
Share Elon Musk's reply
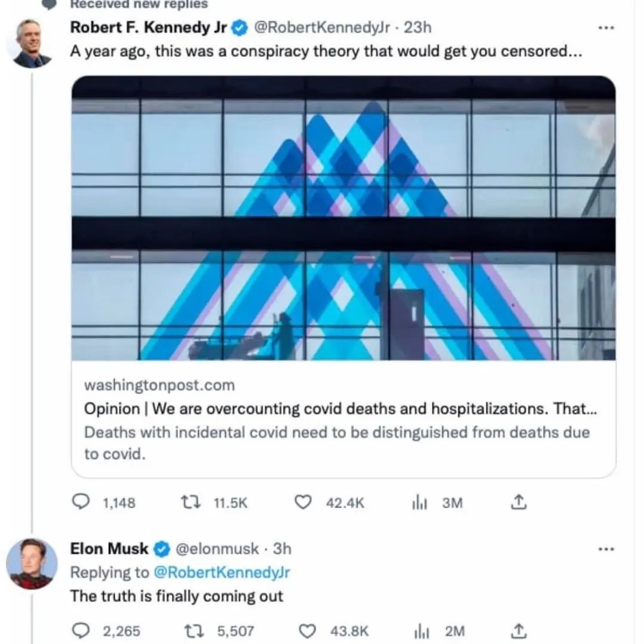519,630
